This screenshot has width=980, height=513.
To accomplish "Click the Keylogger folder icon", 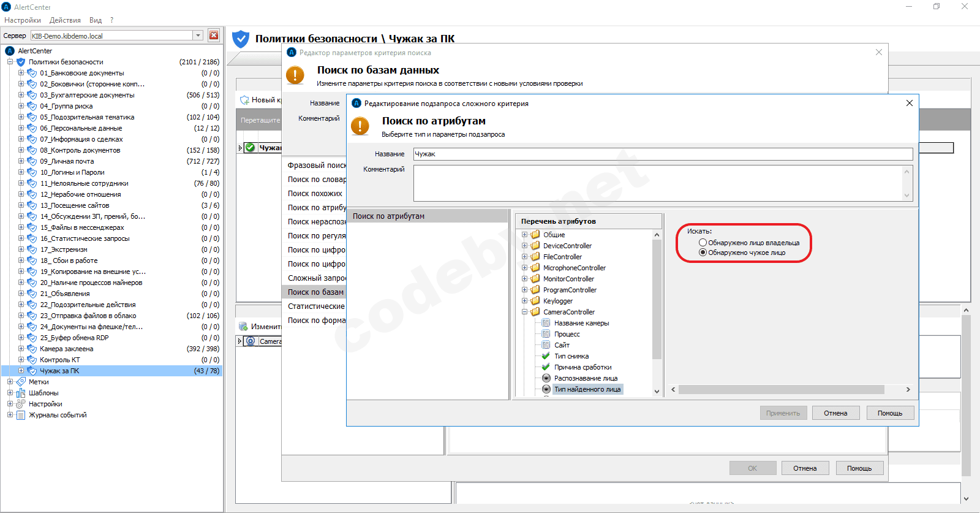I will tap(535, 301).
